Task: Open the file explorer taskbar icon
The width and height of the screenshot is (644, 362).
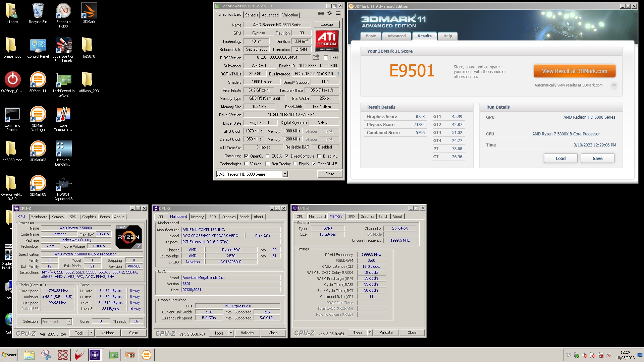Action: point(29,355)
